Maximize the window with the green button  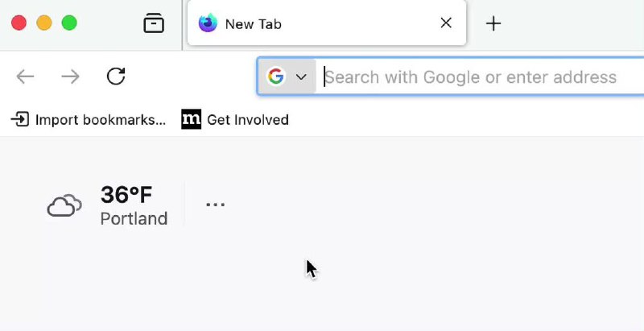tap(70, 23)
